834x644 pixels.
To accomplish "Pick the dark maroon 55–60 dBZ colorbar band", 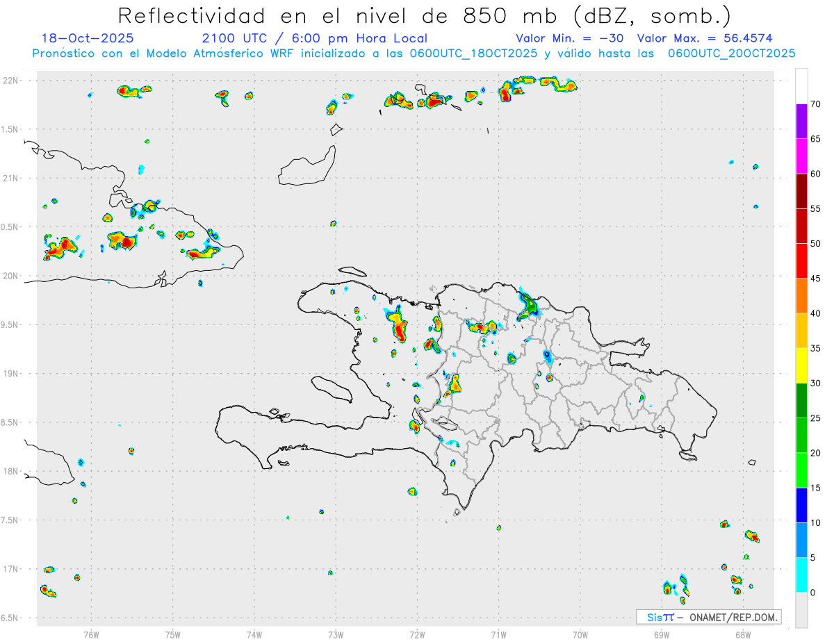I will 801,191.
